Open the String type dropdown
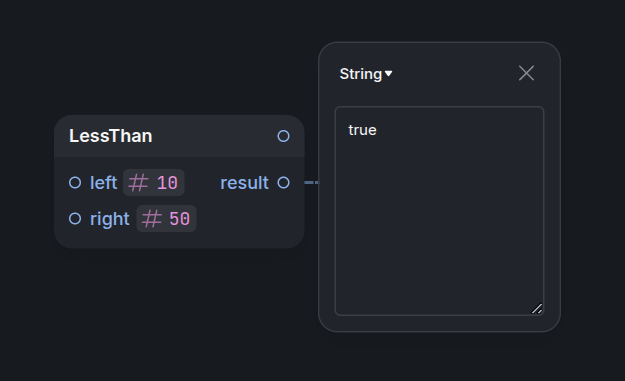This screenshot has height=381, width=625. pyautogui.click(x=366, y=74)
